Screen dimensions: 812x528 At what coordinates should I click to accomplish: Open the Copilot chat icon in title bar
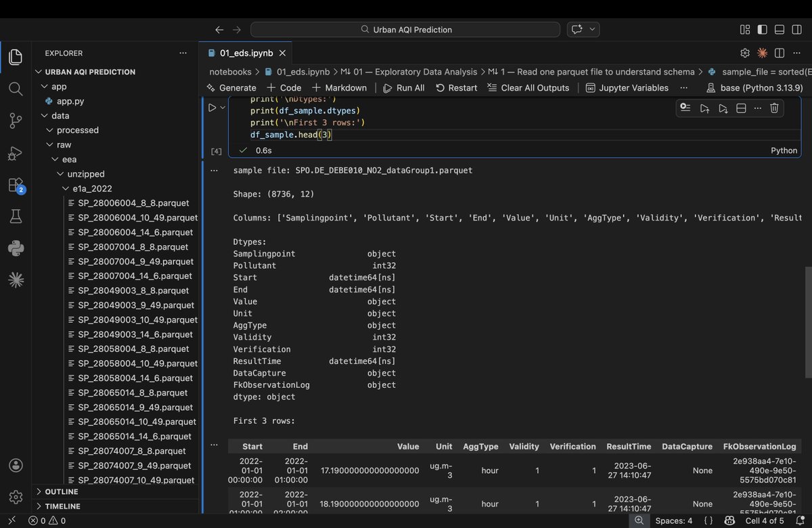click(577, 30)
